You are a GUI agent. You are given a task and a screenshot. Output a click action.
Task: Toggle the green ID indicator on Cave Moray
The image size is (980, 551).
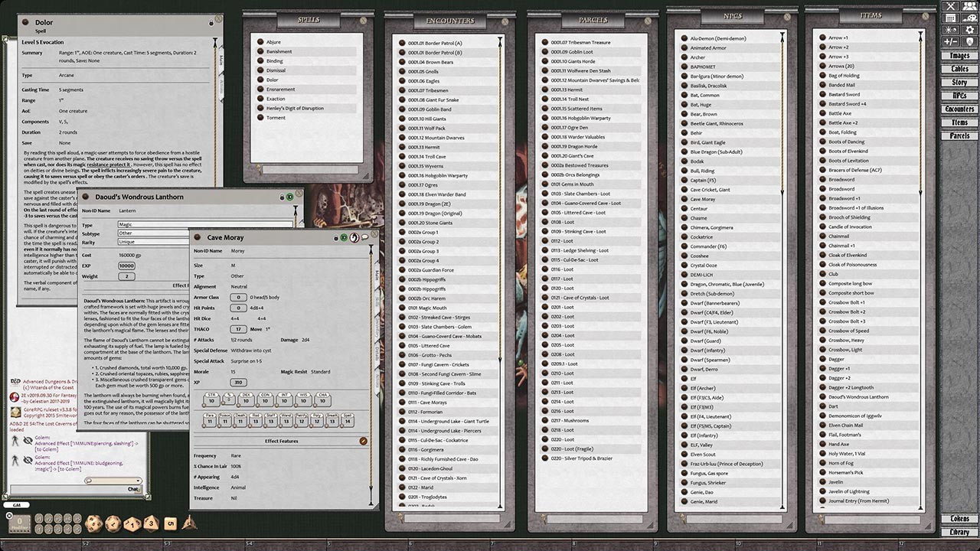(343, 237)
